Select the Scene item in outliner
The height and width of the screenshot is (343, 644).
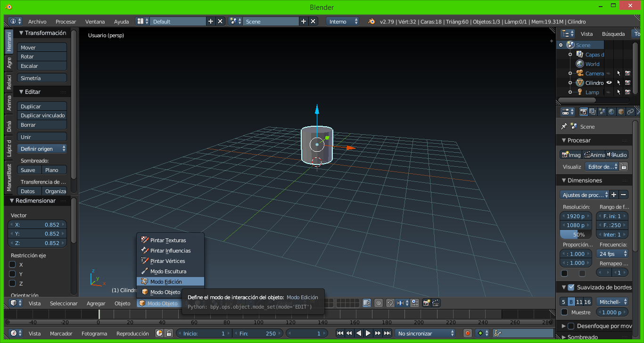pyautogui.click(x=583, y=45)
